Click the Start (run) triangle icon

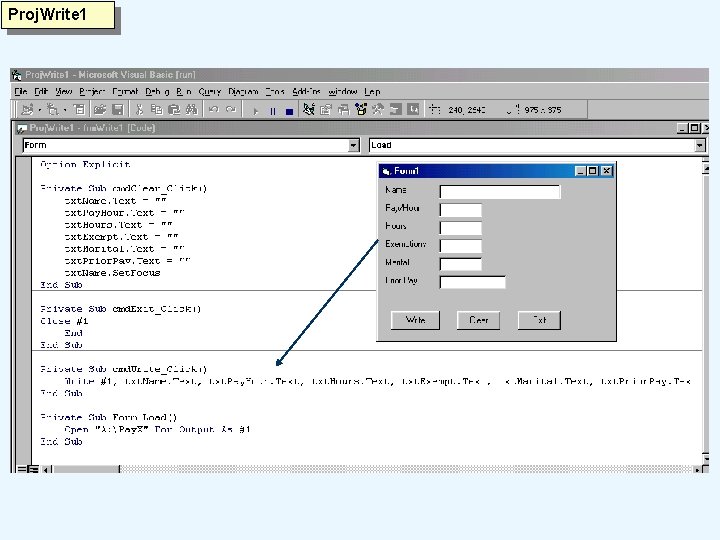[255, 111]
